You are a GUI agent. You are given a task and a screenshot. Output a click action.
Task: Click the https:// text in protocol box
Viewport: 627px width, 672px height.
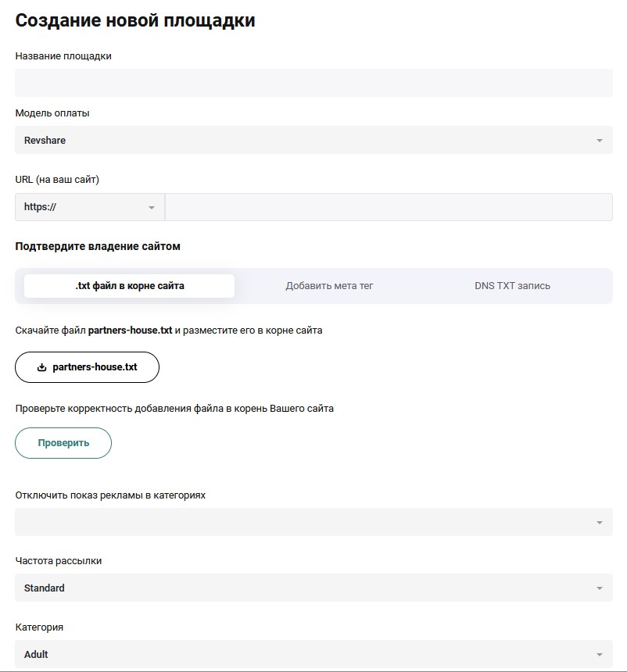pos(40,207)
